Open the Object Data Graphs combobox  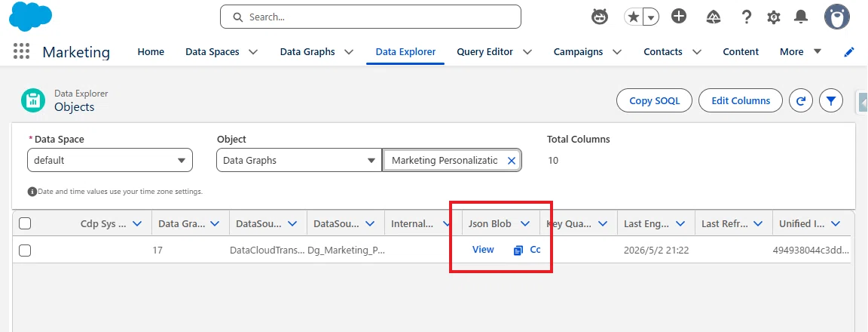[299, 160]
